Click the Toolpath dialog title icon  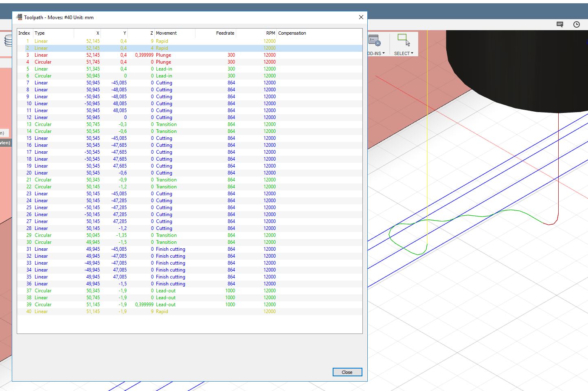19,17
